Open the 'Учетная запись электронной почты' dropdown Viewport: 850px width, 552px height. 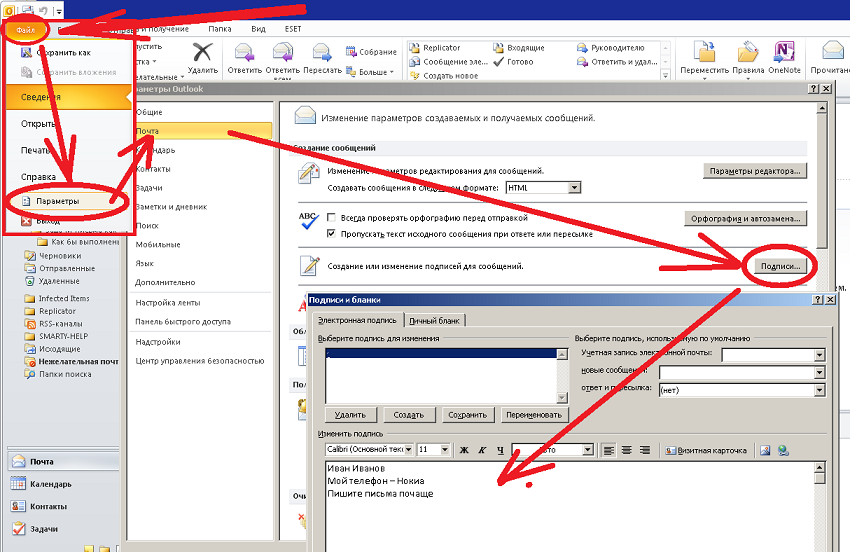819,355
